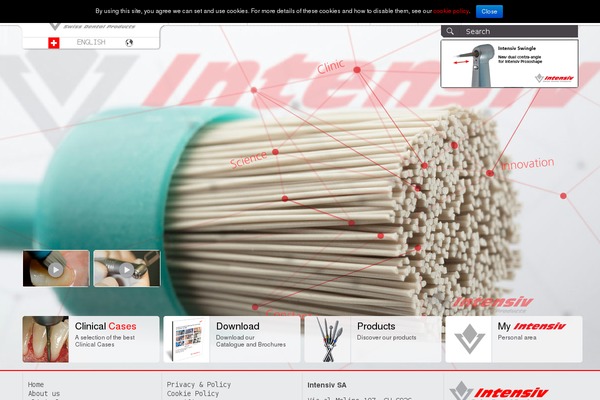Click the My Intensiv logo icon

468,339
